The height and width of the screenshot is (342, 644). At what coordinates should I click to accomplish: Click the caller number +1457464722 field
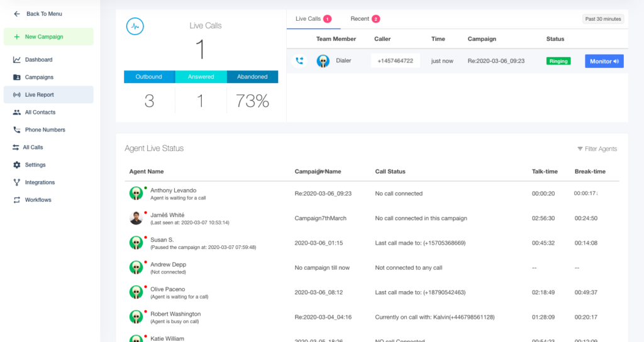[395, 61]
